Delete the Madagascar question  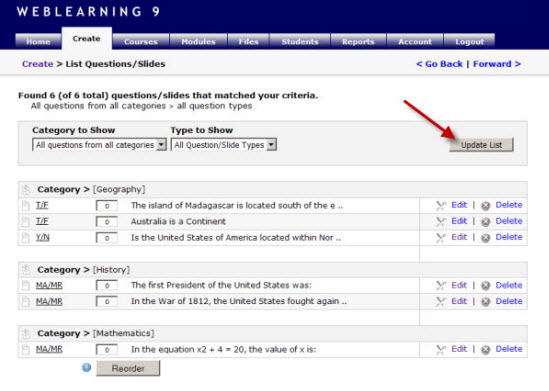[509, 205]
